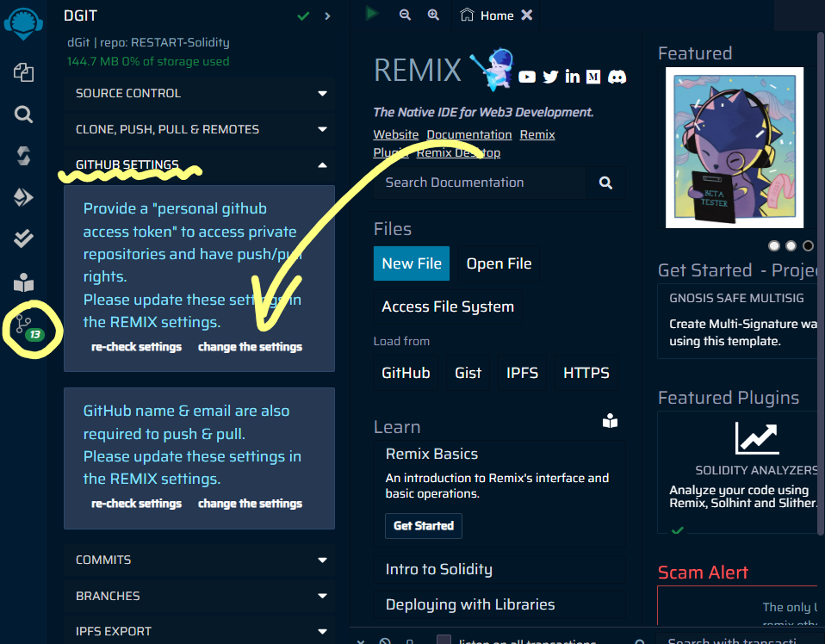
Task: Open the Search in files sidebar icon
Action: (x=23, y=115)
